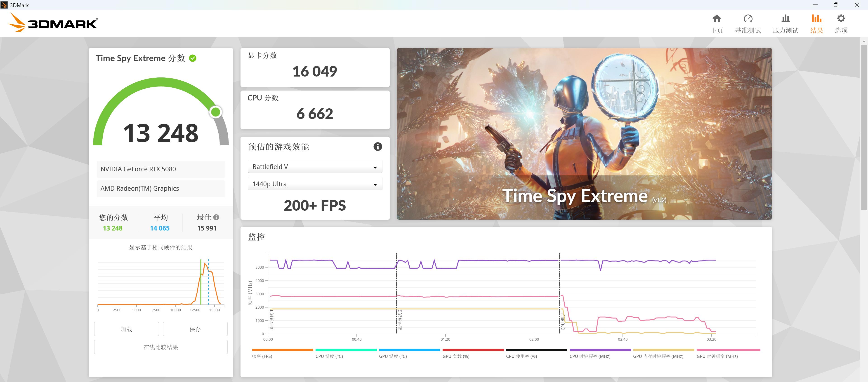Click the purple CPU 时钟频率 color bar
This screenshot has height=382, width=868.
point(600,350)
